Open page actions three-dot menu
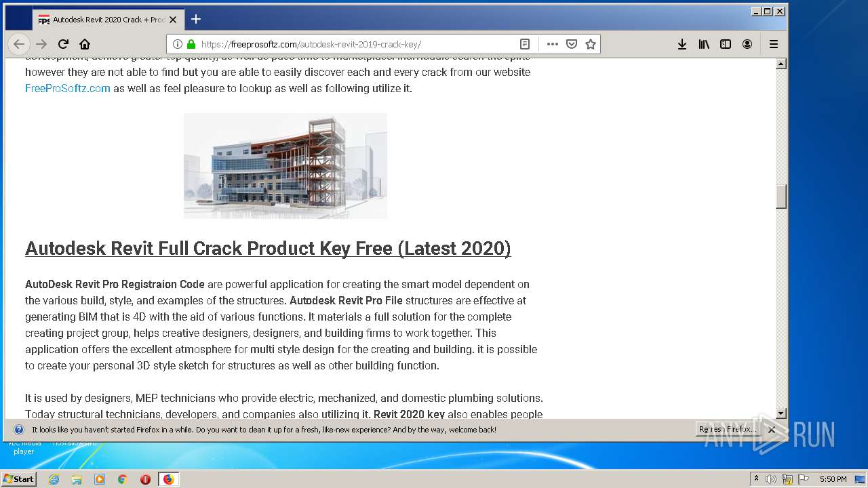Image resolution: width=868 pixels, height=488 pixels. click(553, 44)
